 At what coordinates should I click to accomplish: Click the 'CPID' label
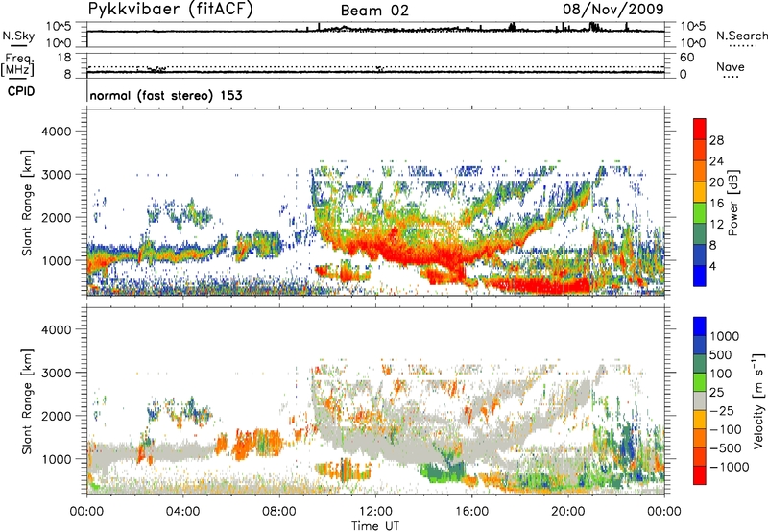click(x=21, y=91)
